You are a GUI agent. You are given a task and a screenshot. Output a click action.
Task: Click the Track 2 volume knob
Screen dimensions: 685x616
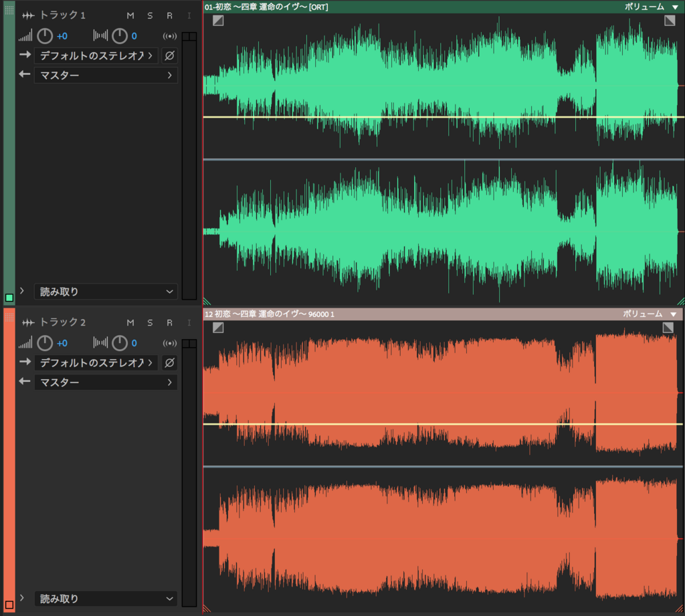coord(45,343)
